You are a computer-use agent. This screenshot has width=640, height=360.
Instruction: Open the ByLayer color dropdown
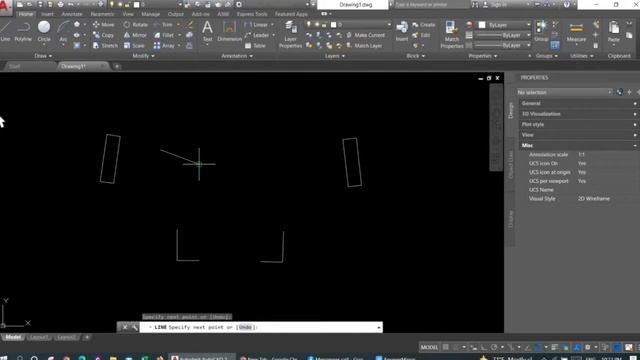tap(504, 25)
